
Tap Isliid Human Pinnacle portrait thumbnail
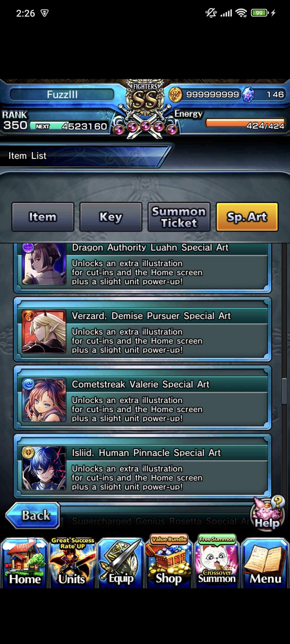tap(44, 468)
